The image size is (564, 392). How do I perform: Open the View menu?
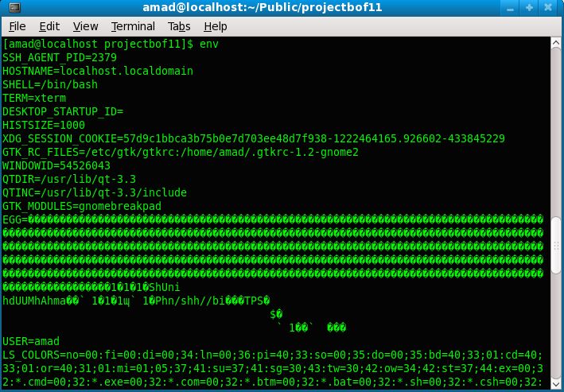click(85, 26)
